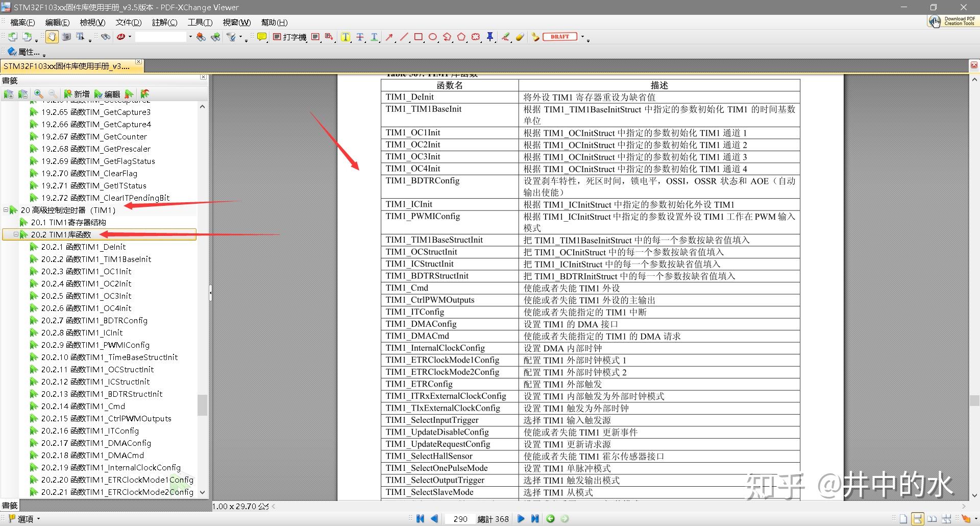Choose the Oval drawing tool
The image size is (980, 526).
click(x=433, y=37)
